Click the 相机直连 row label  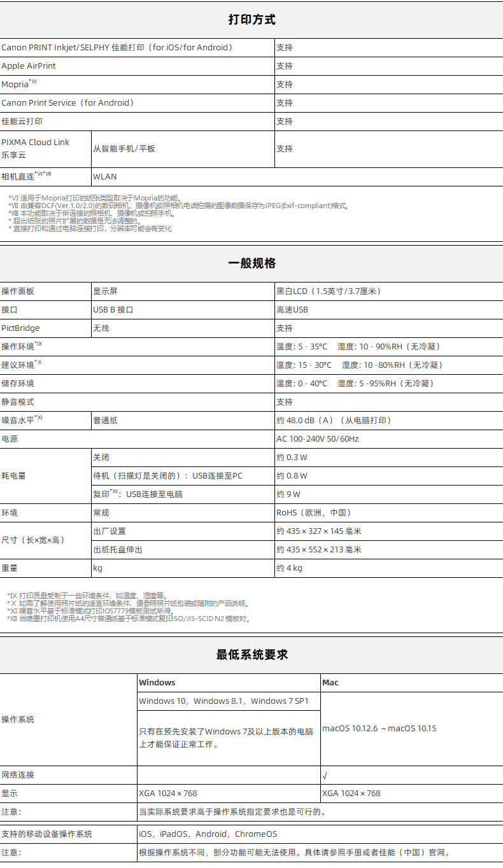tap(27, 176)
